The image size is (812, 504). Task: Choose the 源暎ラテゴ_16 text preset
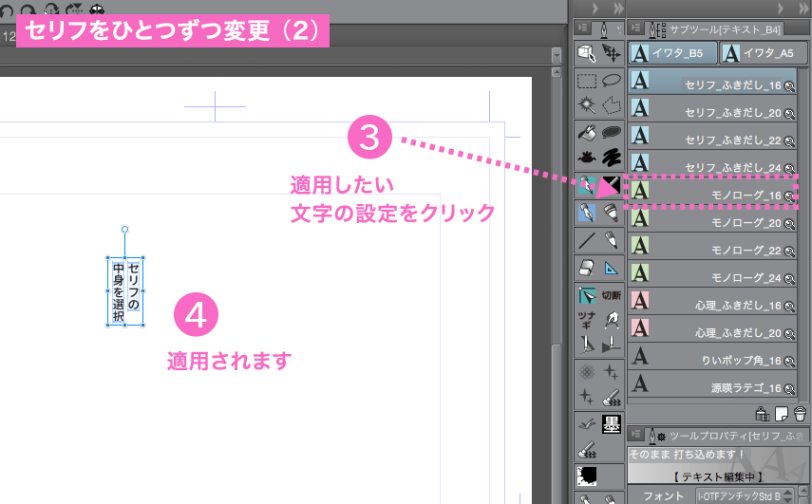tap(712, 387)
